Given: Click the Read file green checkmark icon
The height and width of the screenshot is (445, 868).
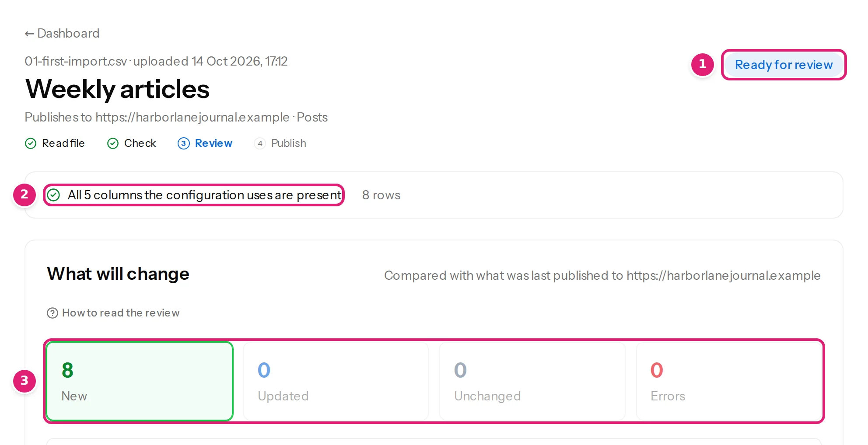Looking at the screenshot, I should [31, 143].
